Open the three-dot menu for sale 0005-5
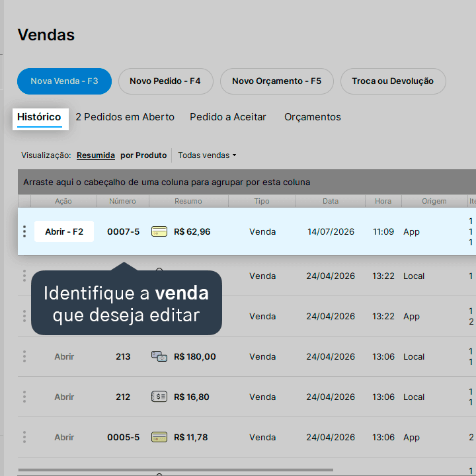Screen dimensions: 476x476 [x=24, y=437]
